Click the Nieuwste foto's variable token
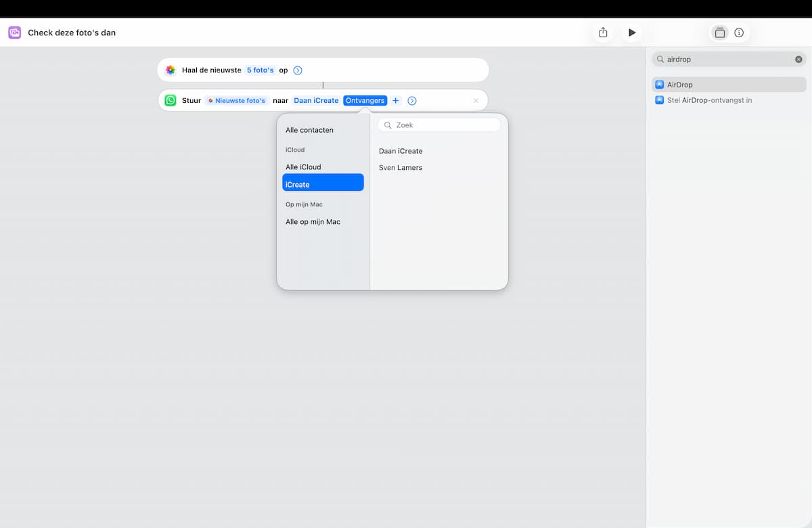This screenshot has height=528, width=812. 237,100
